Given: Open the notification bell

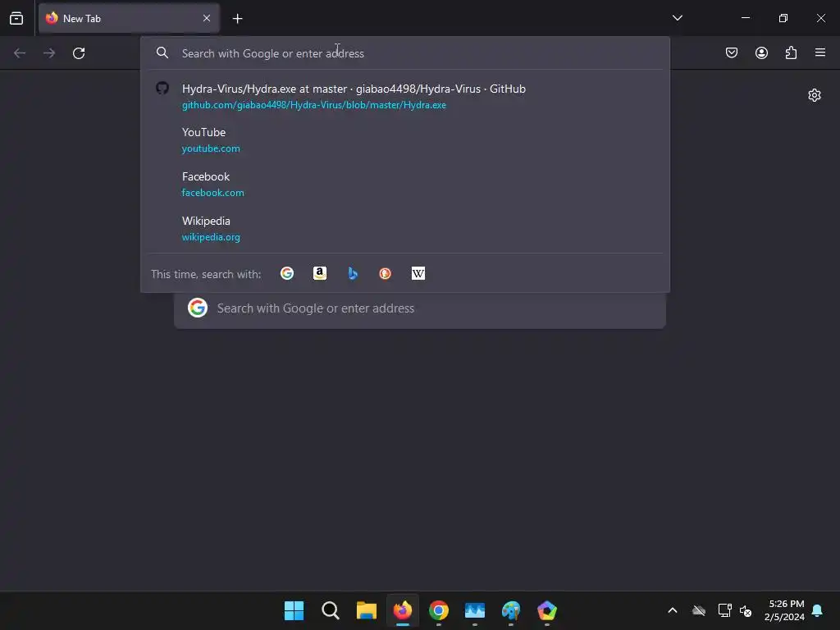Looking at the screenshot, I should (817, 610).
